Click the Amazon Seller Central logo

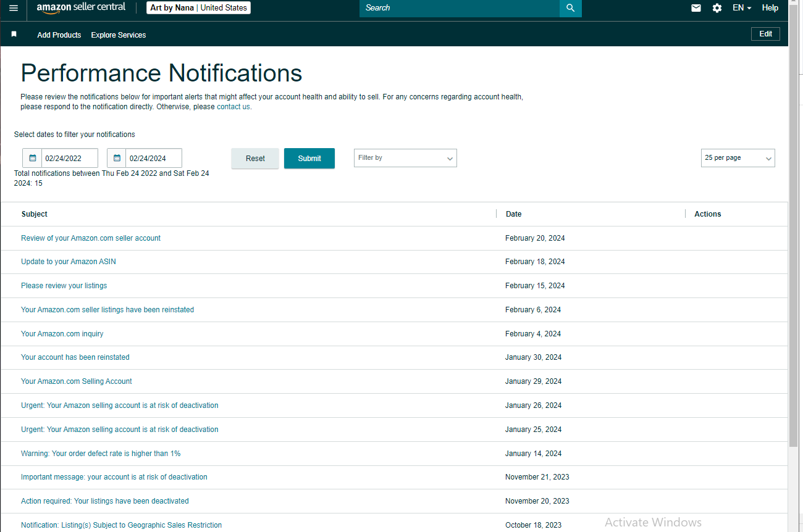click(x=81, y=8)
